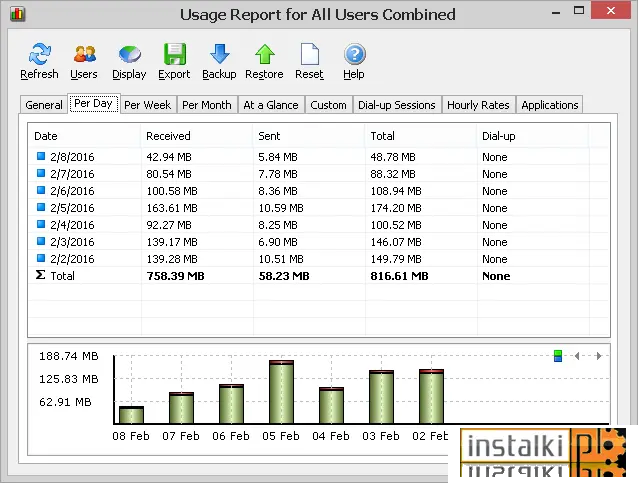
Task: Select the 2/5/2016 date cell
Action: pos(72,208)
